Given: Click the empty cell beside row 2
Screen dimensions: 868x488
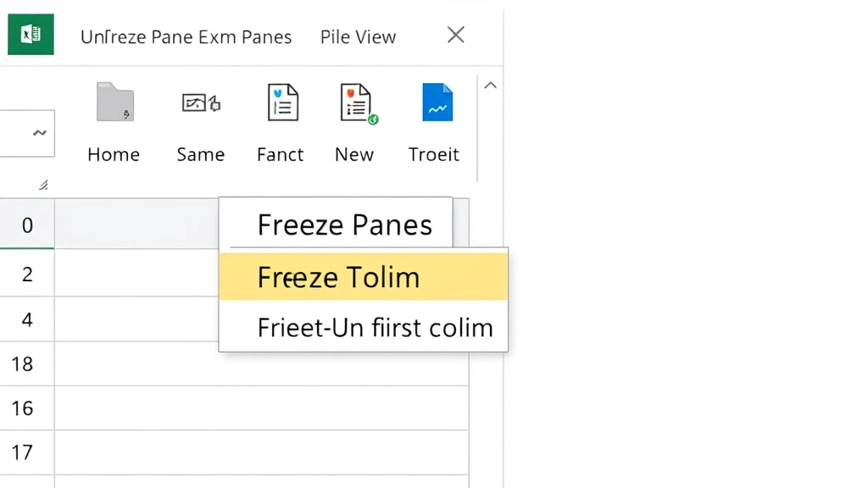Looking at the screenshot, I should (x=136, y=273).
